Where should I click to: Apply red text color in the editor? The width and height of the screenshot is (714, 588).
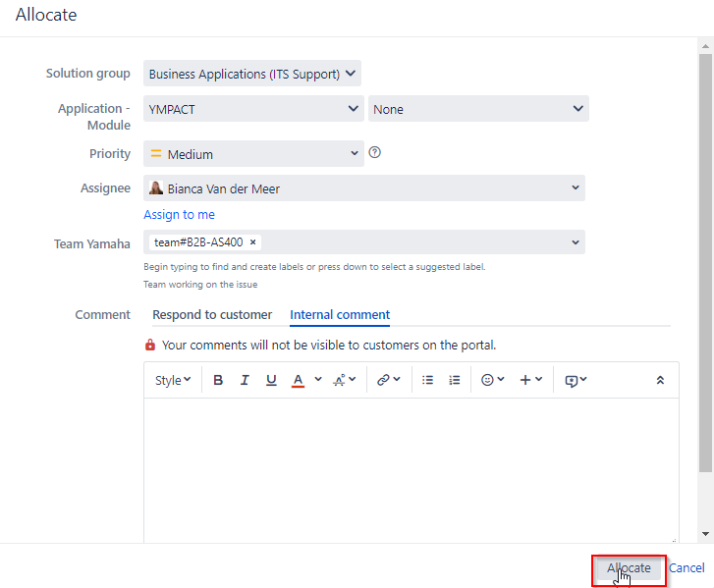click(298, 380)
